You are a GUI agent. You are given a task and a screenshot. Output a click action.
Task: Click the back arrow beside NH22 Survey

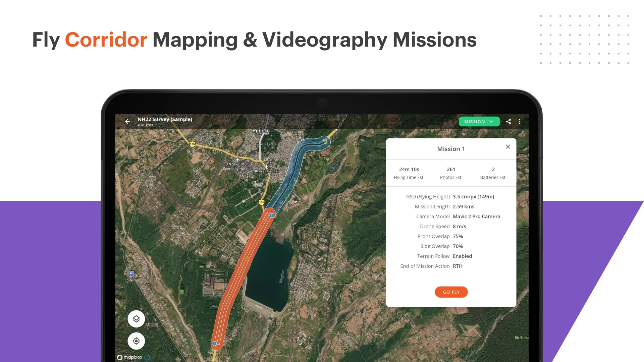127,121
